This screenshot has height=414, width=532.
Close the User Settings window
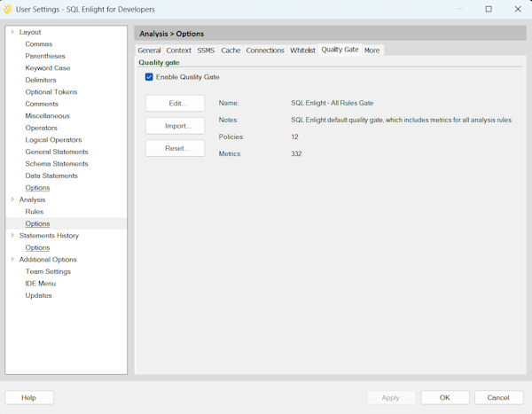pos(518,9)
